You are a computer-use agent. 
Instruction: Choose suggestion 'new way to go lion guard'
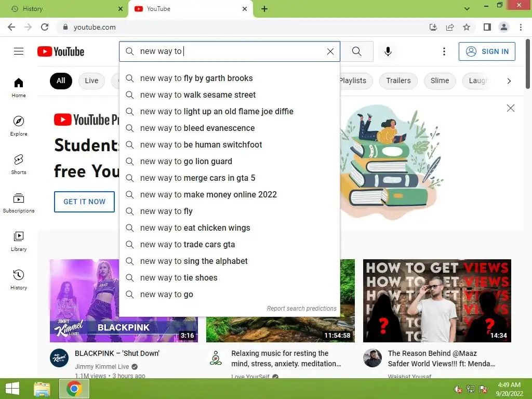pos(229,161)
